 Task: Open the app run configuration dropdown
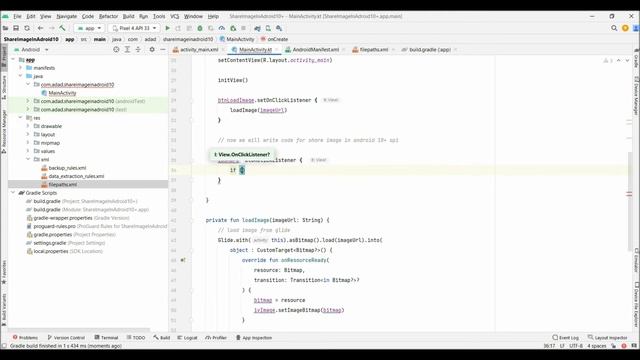(89, 28)
